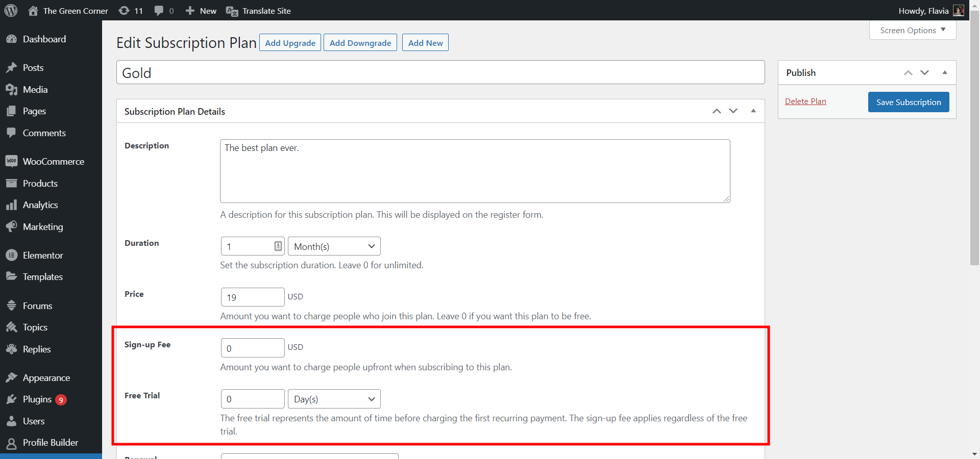This screenshot has width=980, height=459.
Task: Click the Add New button
Action: coord(426,43)
